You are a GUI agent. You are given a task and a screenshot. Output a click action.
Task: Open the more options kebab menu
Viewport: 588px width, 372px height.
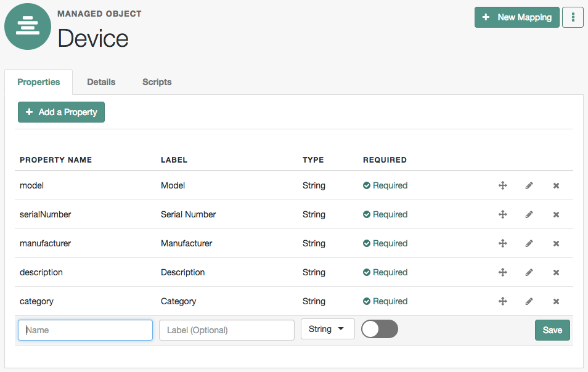pos(573,17)
